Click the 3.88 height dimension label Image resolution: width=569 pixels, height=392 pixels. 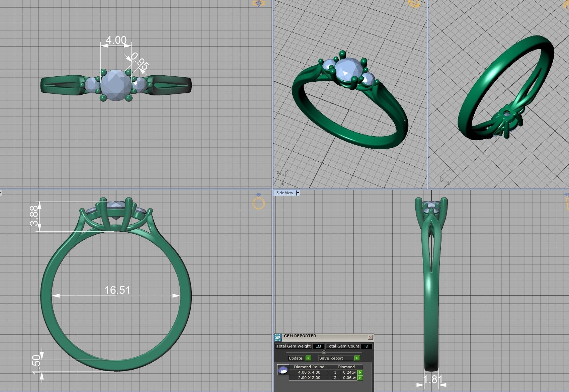coord(34,216)
